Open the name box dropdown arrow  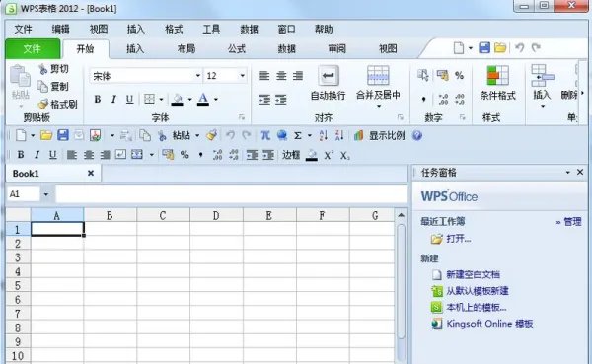pyautogui.click(x=46, y=194)
